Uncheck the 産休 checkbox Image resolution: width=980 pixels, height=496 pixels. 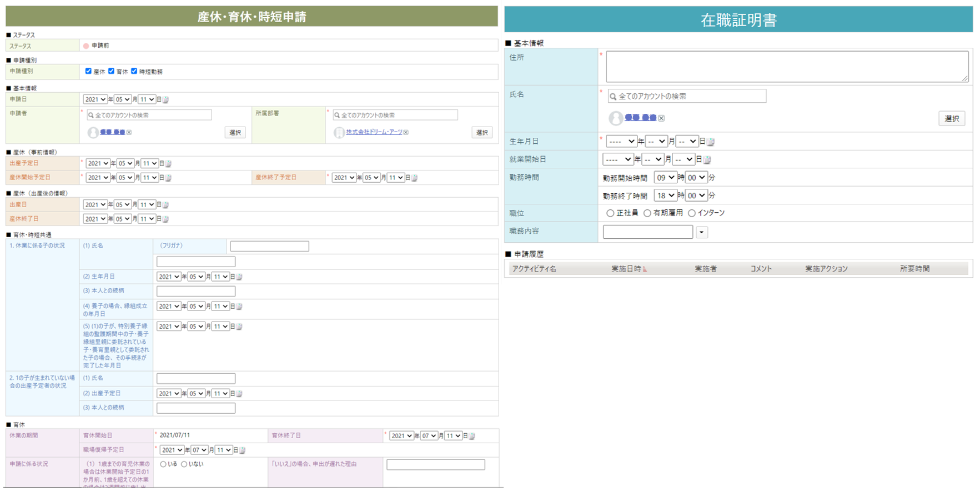[x=88, y=71]
